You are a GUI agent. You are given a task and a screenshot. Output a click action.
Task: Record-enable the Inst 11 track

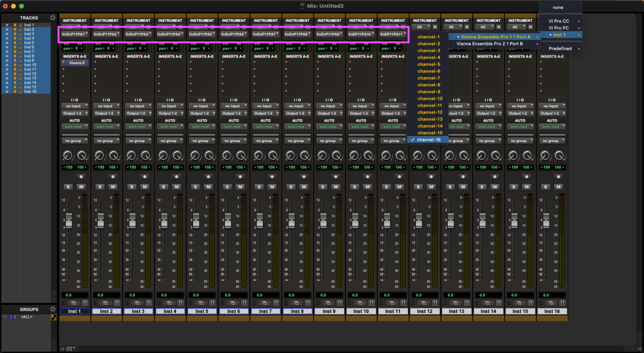[x=399, y=176]
